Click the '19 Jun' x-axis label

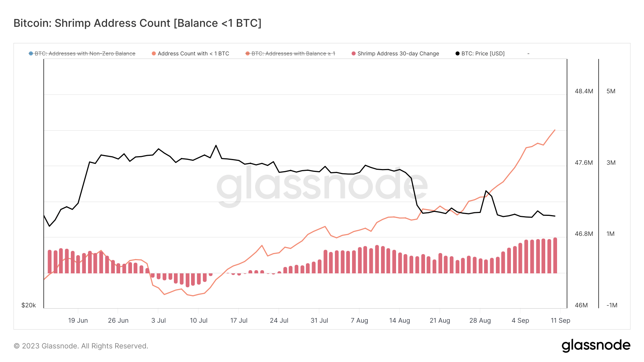click(x=78, y=321)
